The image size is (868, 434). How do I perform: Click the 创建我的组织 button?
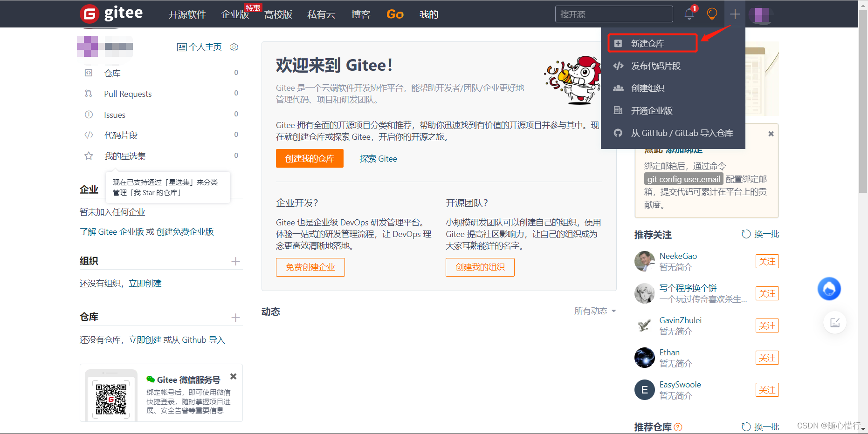[480, 267]
